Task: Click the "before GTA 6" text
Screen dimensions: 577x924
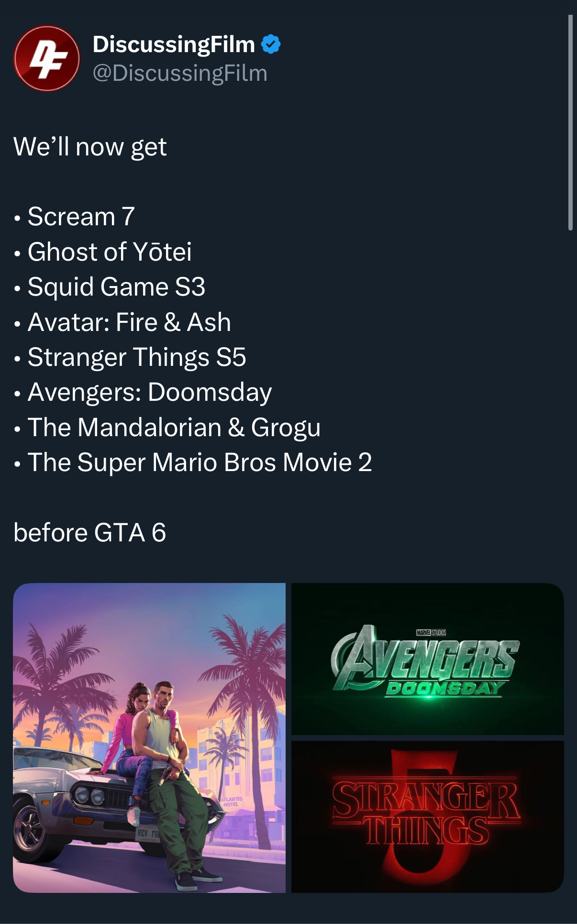Action: tap(90, 533)
